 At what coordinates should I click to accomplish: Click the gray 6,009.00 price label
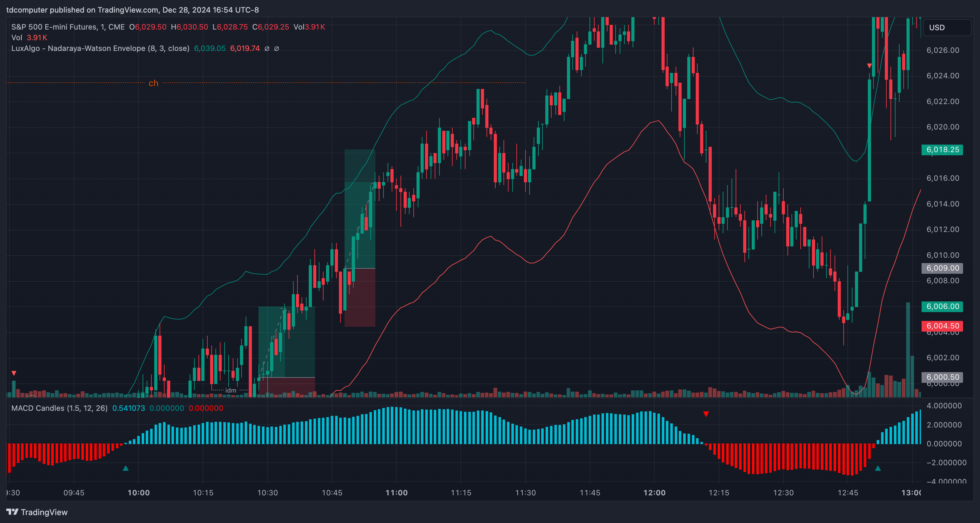pyautogui.click(x=942, y=268)
